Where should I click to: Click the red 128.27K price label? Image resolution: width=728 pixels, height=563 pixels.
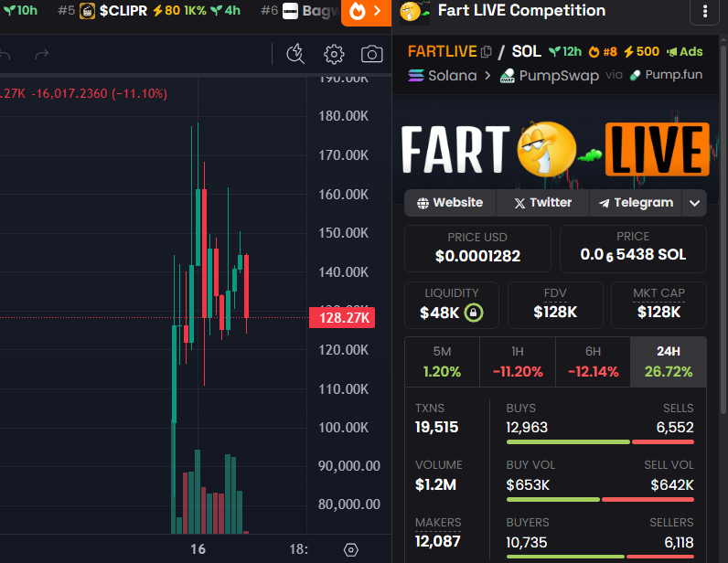tap(342, 318)
